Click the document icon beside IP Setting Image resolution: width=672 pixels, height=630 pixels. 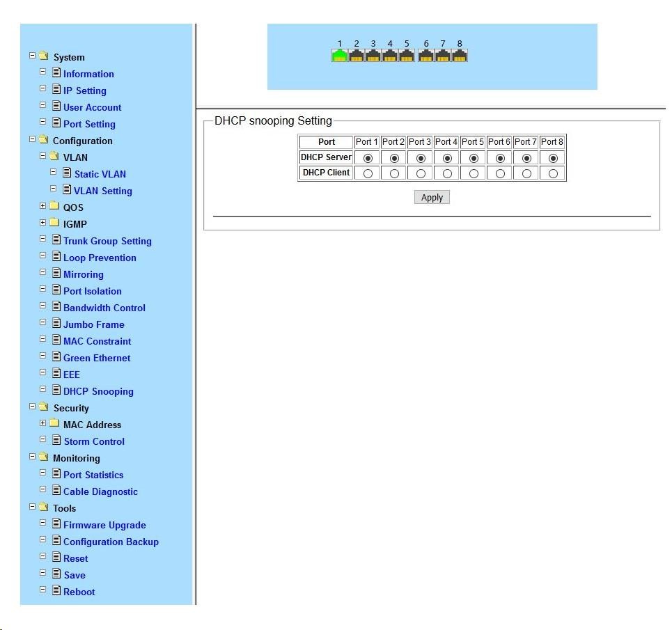coord(56,90)
